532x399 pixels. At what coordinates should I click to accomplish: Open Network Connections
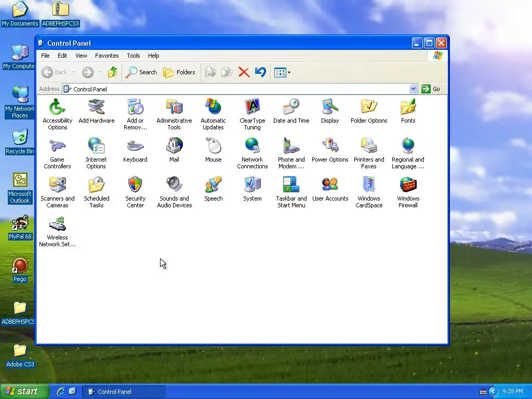[252, 153]
